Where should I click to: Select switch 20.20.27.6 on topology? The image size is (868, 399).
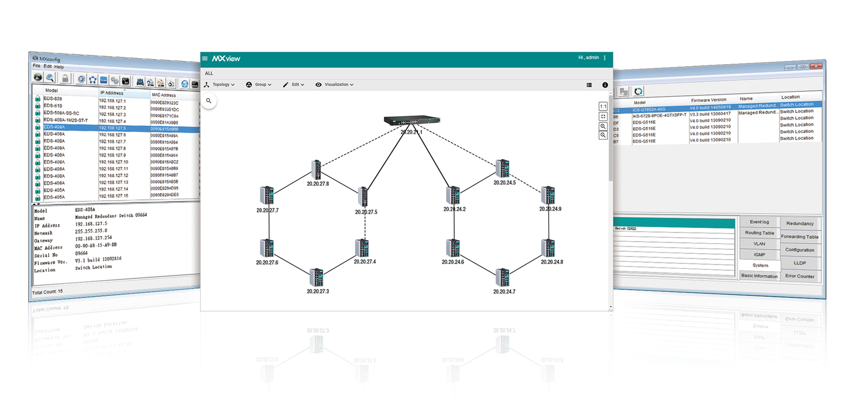pyautogui.click(x=267, y=248)
